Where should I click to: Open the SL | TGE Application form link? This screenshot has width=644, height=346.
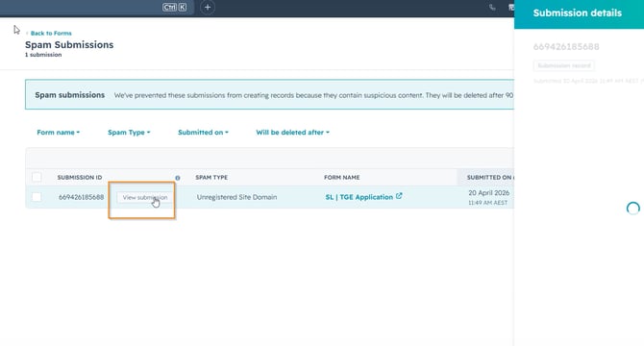tap(359, 197)
